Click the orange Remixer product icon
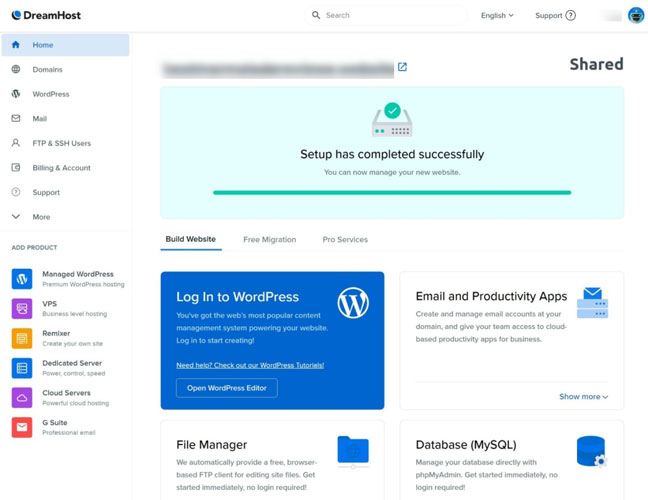 22,338
